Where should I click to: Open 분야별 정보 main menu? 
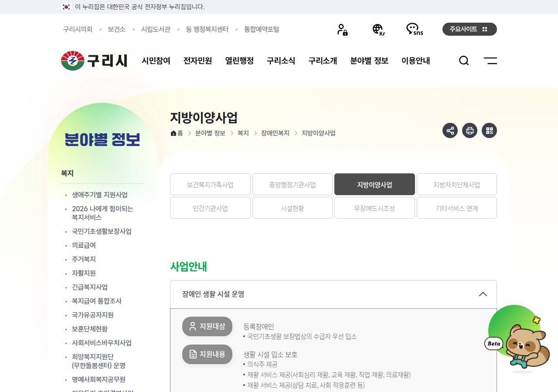[369, 61]
